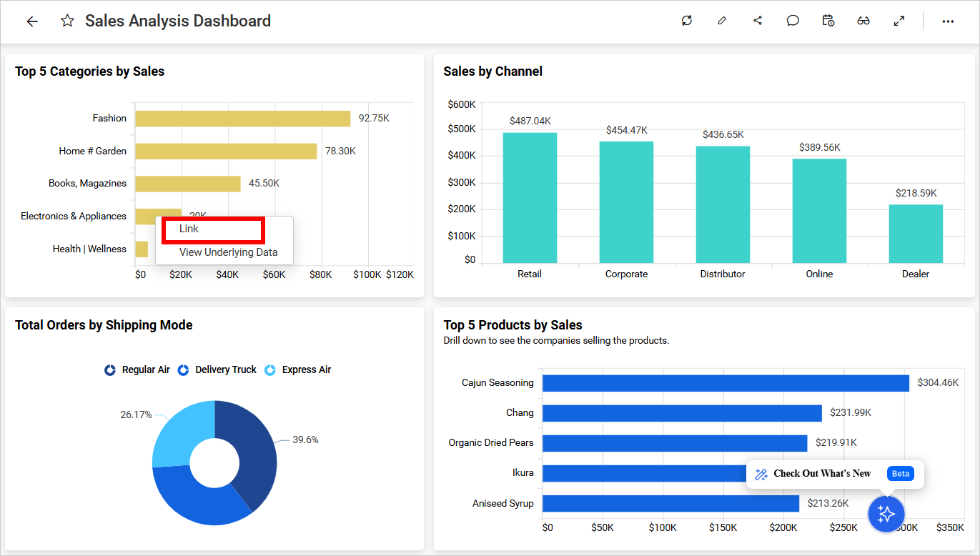Open the comments speech bubble icon
980x556 pixels.
(x=793, y=21)
